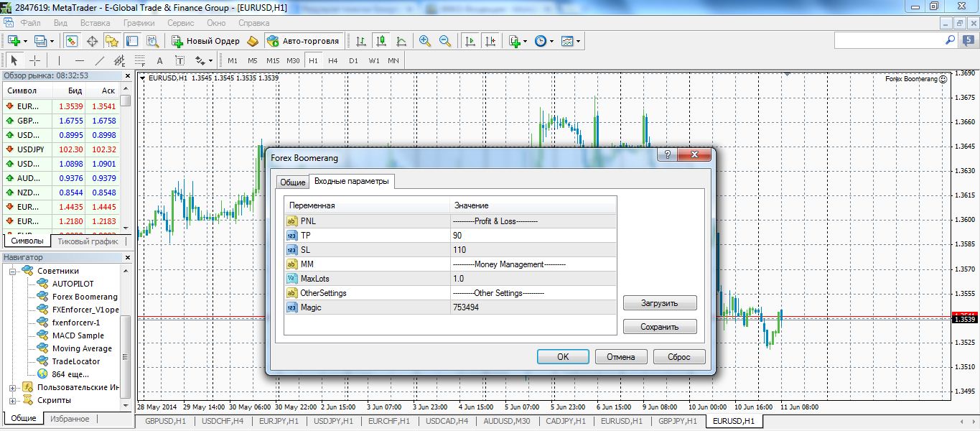Select the Text Label tool
This screenshot has height=431, width=980.
click(179, 60)
